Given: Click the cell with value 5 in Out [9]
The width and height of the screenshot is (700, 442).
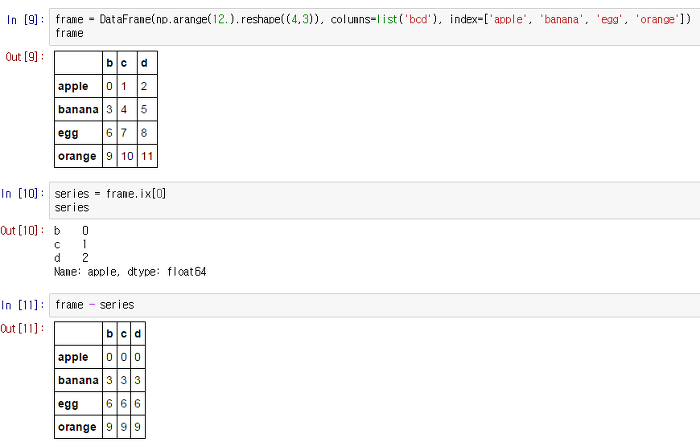Looking at the screenshot, I should click(147, 109).
